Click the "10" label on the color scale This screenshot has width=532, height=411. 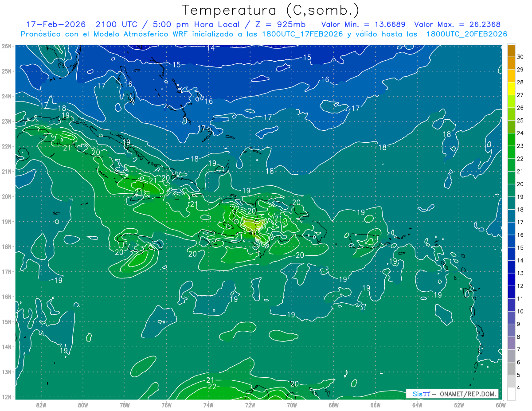pyautogui.click(x=520, y=311)
